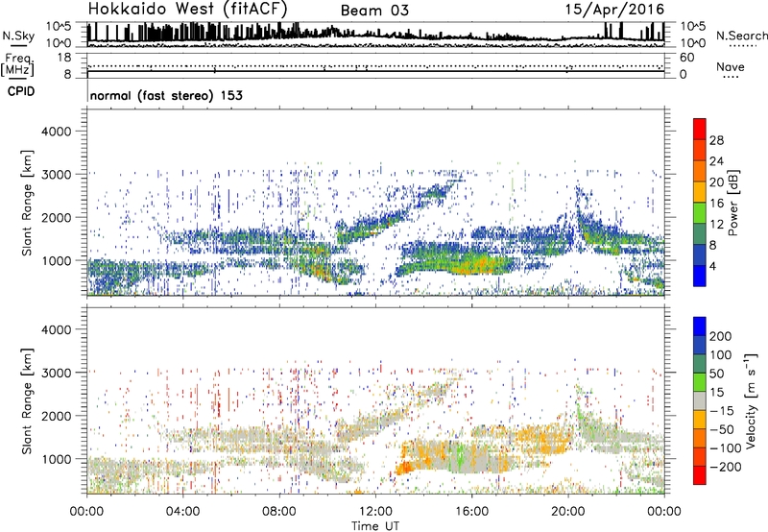
Task: Click the 'Nave' legend label
Action: coord(731,67)
